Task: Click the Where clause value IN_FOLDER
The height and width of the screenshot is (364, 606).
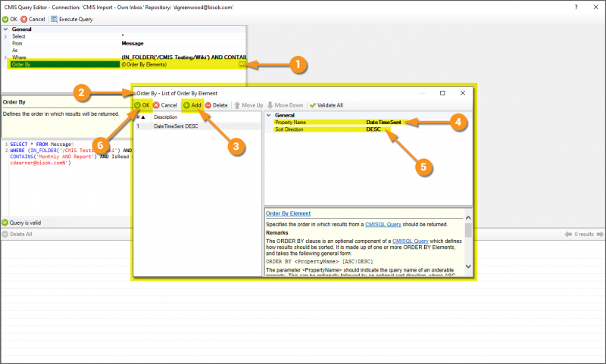Action: click(184, 57)
